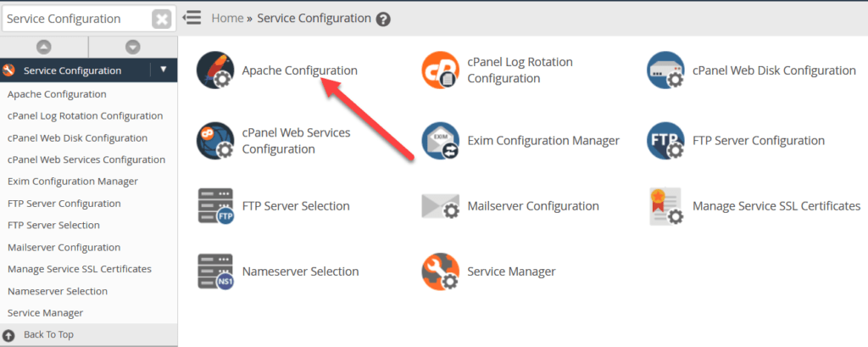Screen dimensions: 868x347
Task: Click the sidebar scroll down arrow
Action: point(132,48)
